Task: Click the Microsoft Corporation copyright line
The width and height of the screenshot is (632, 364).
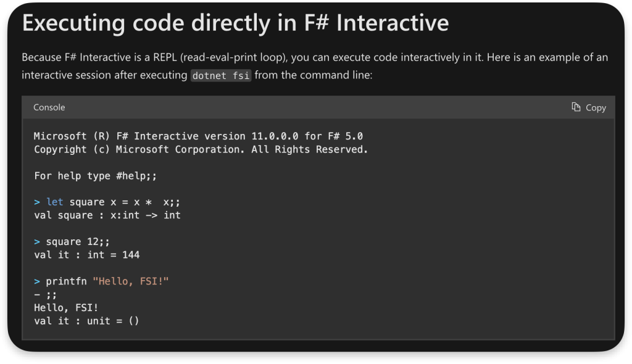Action: pyautogui.click(x=201, y=149)
